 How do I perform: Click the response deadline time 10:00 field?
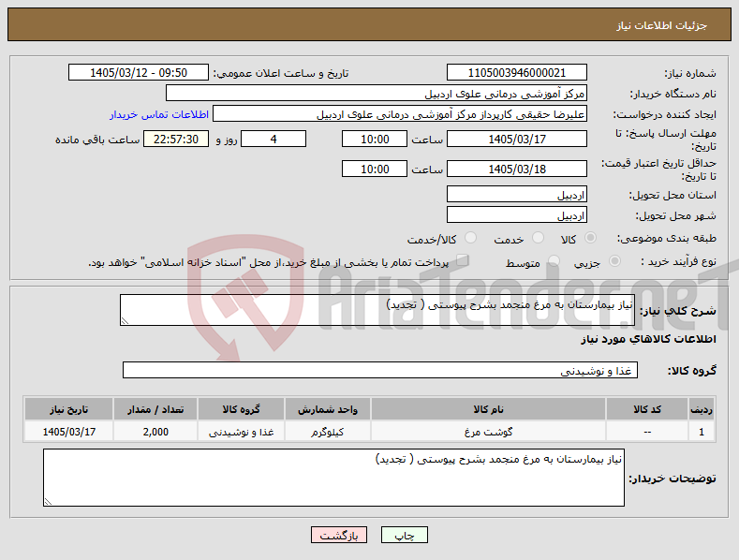(375, 139)
